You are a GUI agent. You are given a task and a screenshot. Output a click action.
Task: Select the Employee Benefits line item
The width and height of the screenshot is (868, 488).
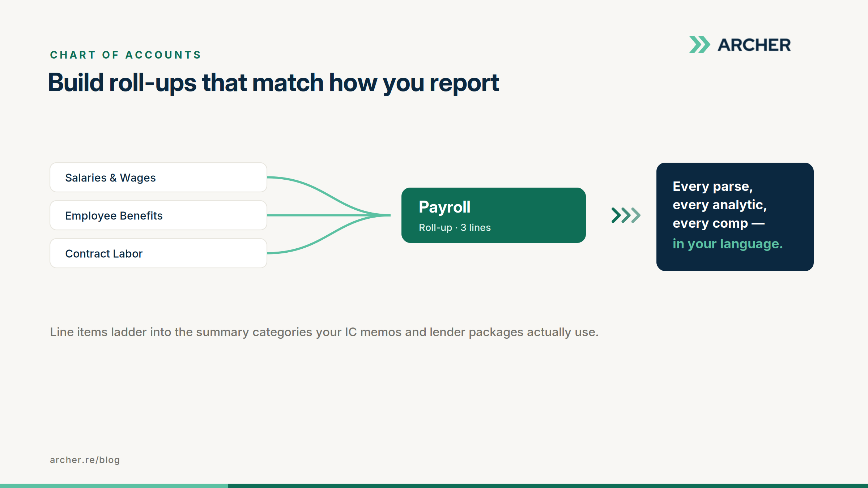coord(158,215)
